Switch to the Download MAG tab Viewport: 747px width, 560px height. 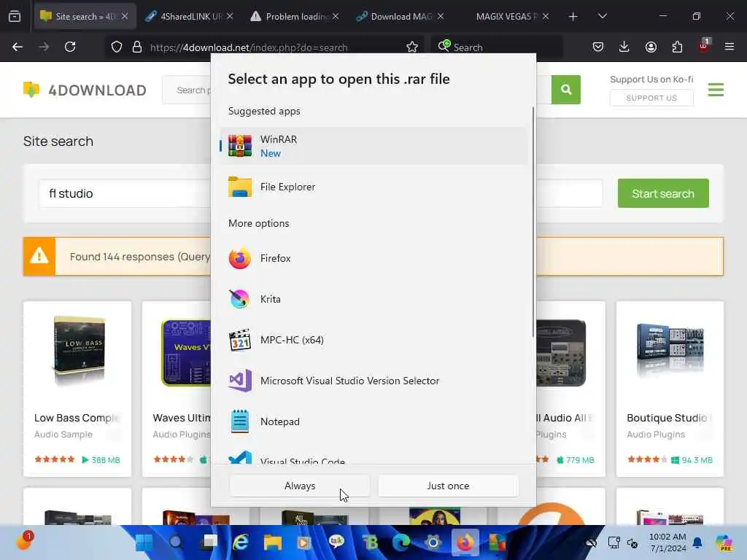tap(400, 16)
